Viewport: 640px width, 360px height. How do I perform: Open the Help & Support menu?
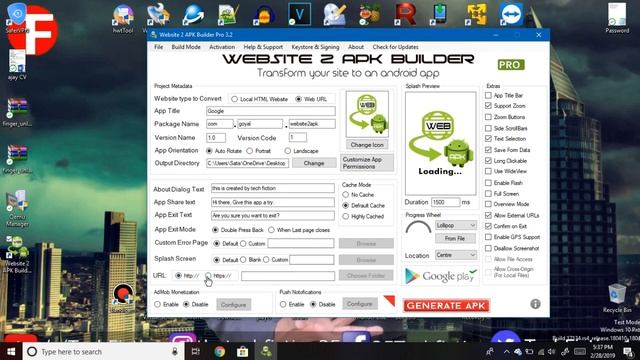click(263, 47)
